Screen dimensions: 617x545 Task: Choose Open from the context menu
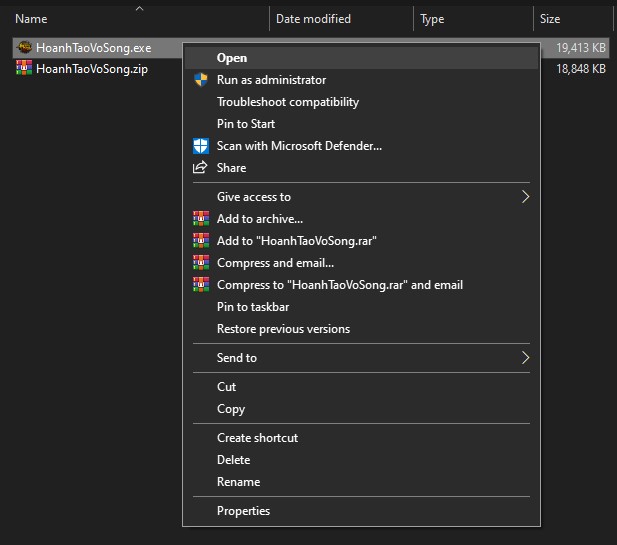(x=232, y=58)
